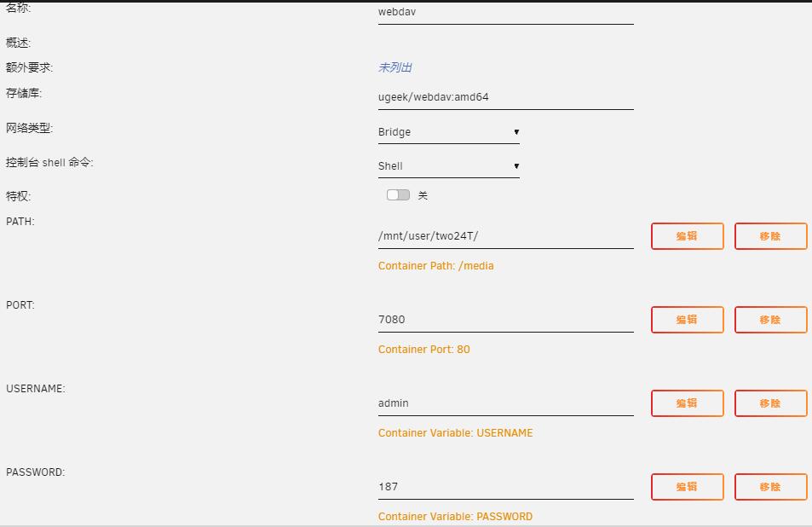Edit the USERNAME variable via 编辑
Image resolution: width=812 pixels, height=527 pixels.
[688, 403]
